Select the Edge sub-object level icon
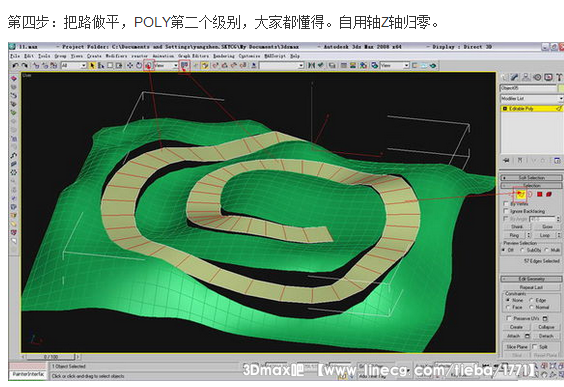Screen dimensions: 564x387 point(520,195)
